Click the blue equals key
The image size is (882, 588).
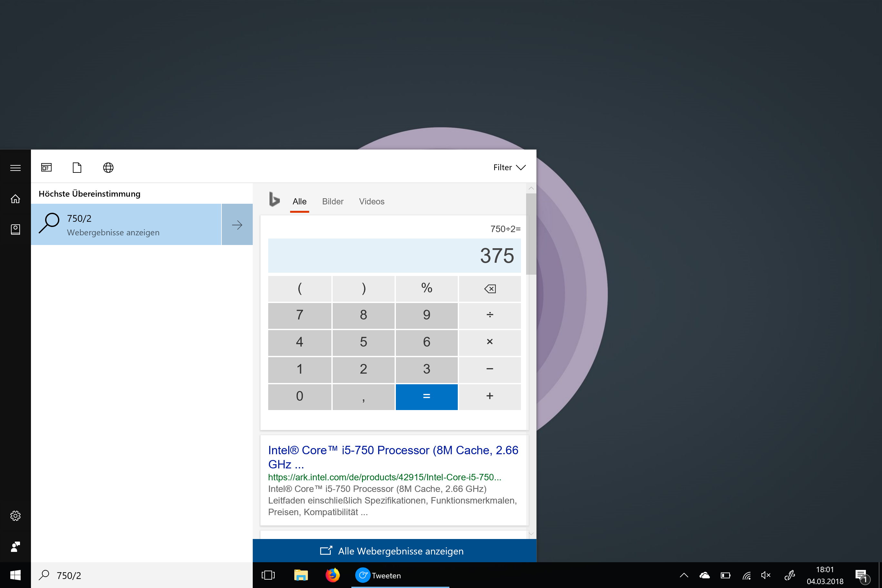pos(426,397)
